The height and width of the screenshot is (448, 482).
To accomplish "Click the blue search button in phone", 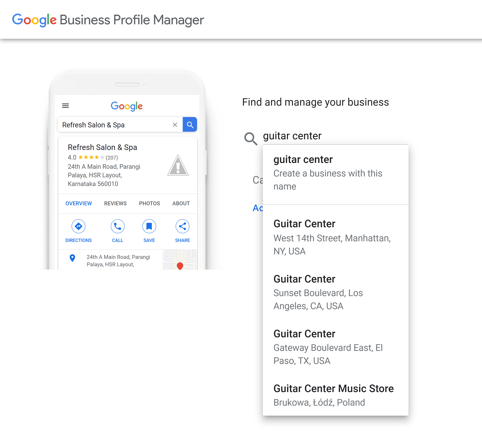I will (190, 125).
